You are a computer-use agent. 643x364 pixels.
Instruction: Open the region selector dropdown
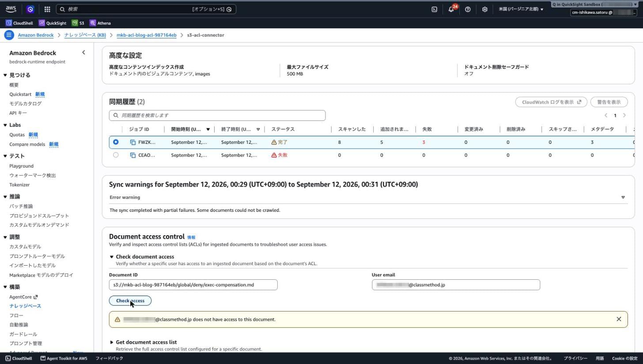point(521,9)
